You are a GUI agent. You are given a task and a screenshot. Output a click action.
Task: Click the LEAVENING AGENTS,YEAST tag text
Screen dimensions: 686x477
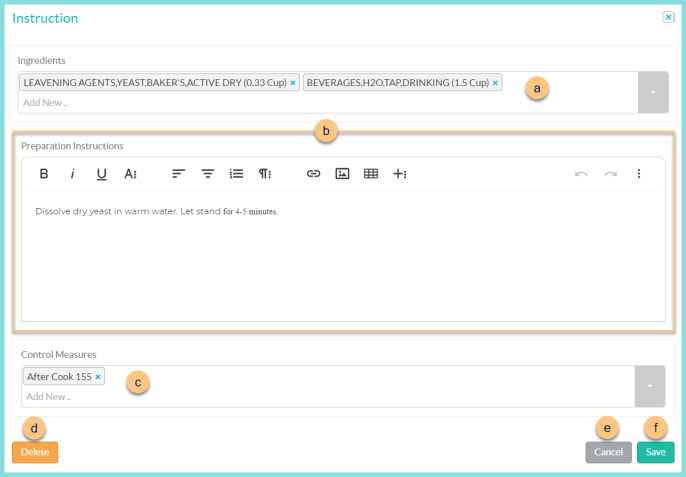pos(155,83)
